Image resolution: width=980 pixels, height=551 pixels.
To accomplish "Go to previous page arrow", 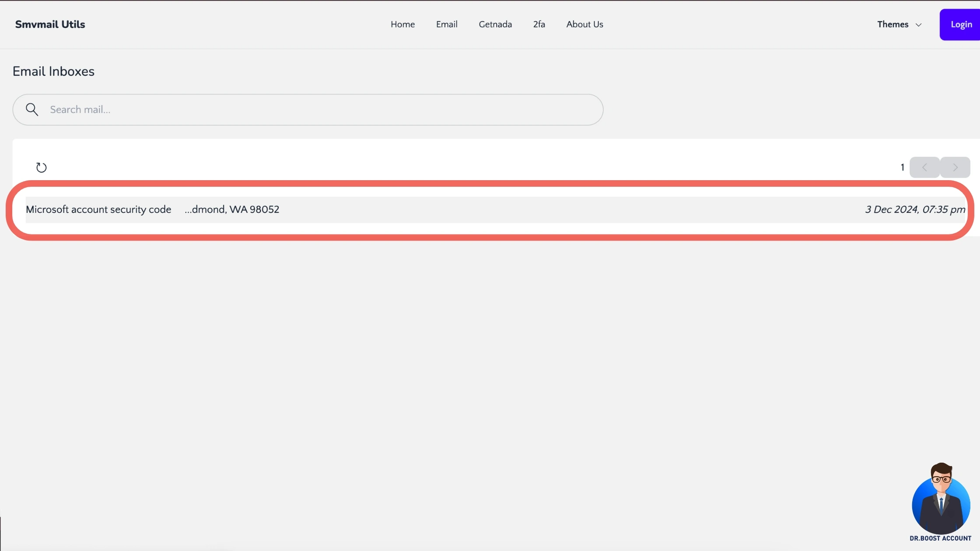I will 924,167.
